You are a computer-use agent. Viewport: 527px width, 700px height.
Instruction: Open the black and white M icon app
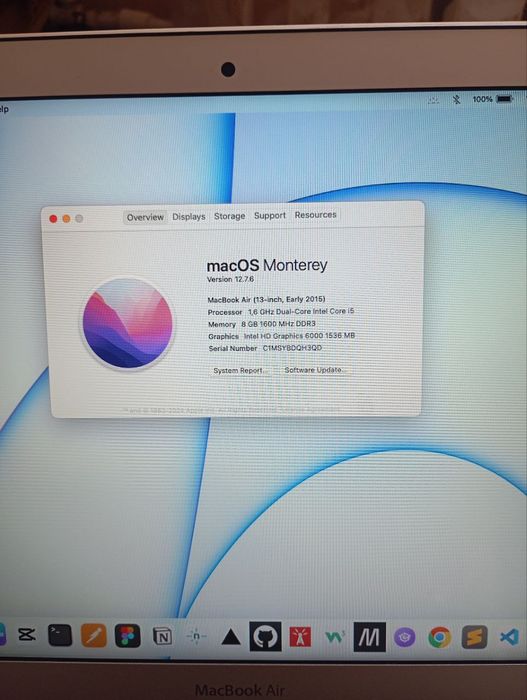click(370, 637)
